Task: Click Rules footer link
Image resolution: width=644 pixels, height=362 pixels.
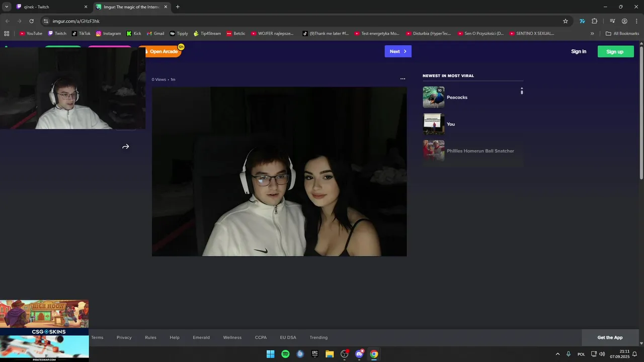Action: pyautogui.click(x=150, y=337)
